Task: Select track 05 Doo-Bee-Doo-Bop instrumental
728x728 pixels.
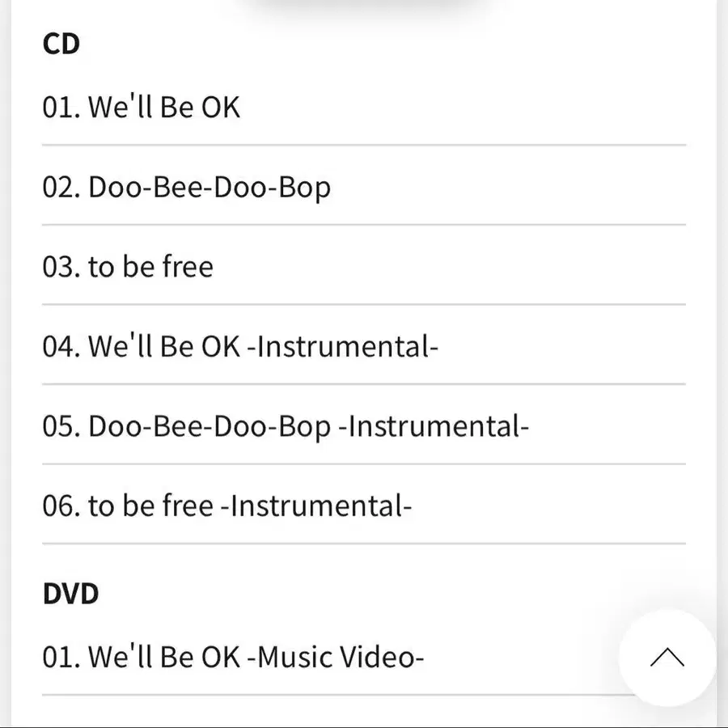Action: pyautogui.click(x=364, y=425)
